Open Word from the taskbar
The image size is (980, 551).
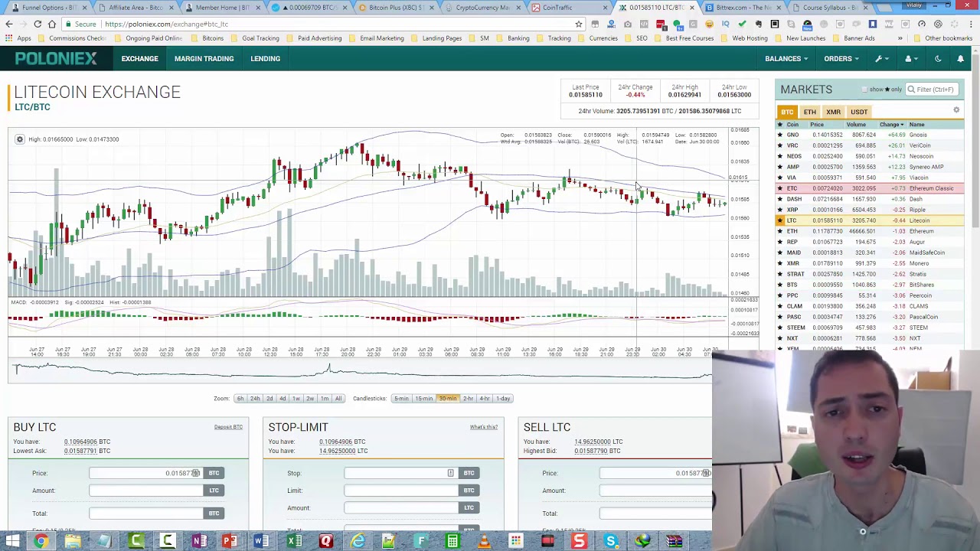261,542
